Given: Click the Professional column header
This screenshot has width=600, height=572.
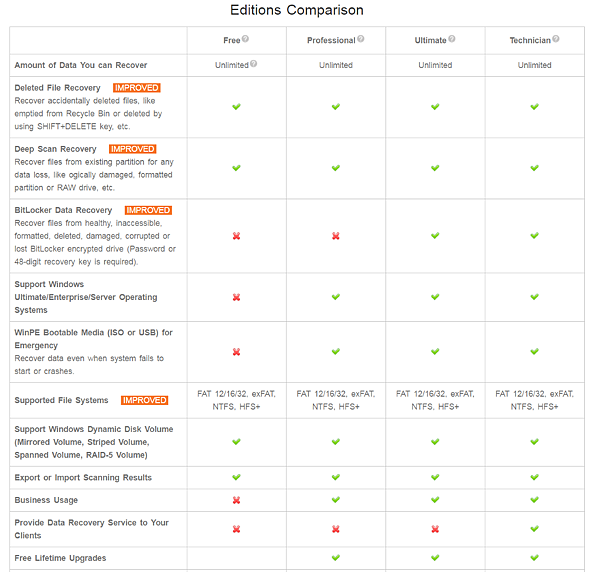Looking at the screenshot, I should coord(331,40).
